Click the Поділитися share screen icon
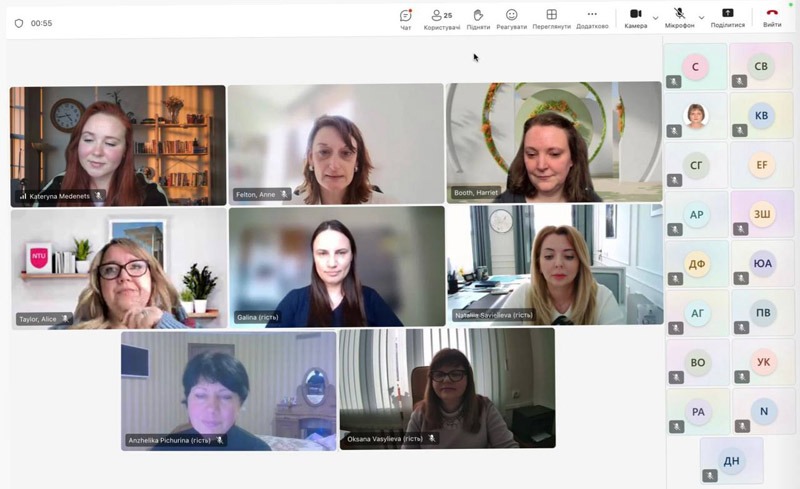 click(727, 14)
